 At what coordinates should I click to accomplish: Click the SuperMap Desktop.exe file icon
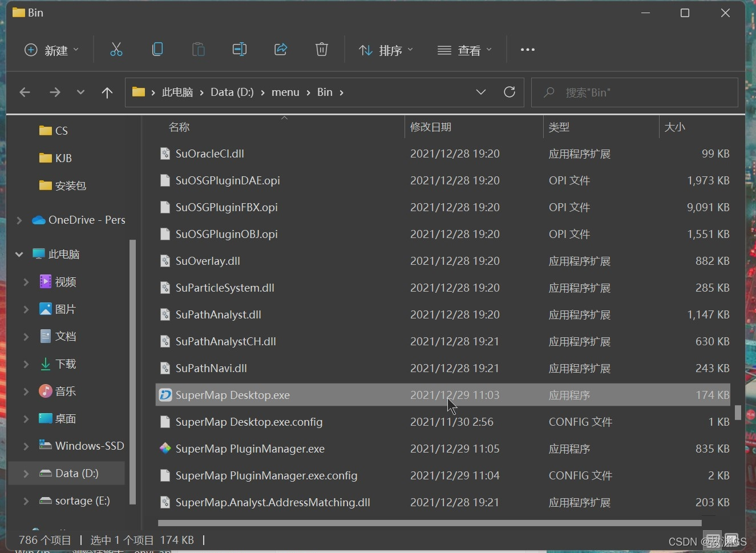pyautogui.click(x=165, y=395)
